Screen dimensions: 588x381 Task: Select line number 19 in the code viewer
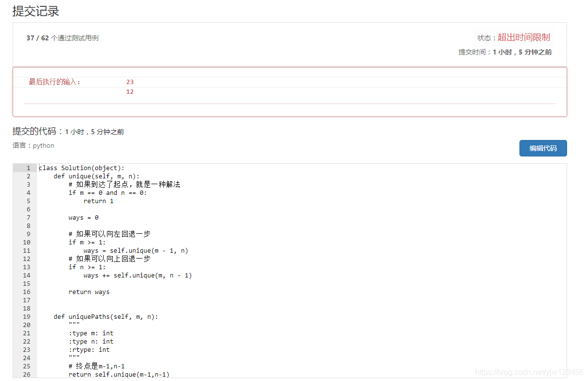(26, 316)
